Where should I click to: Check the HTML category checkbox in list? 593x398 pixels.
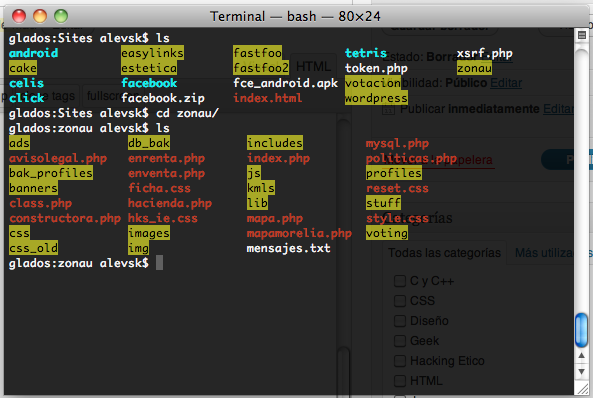point(400,381)
